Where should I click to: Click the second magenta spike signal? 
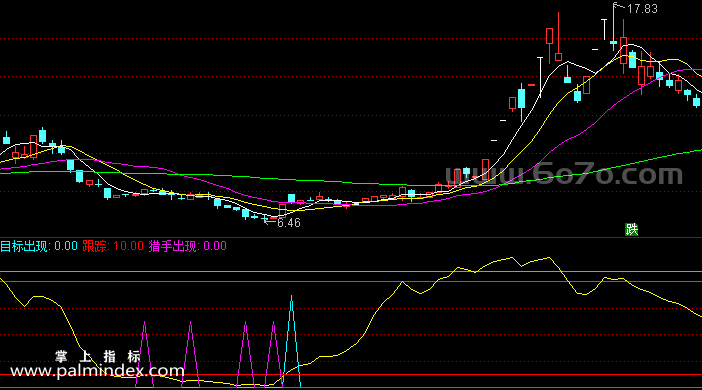[190, 354]
